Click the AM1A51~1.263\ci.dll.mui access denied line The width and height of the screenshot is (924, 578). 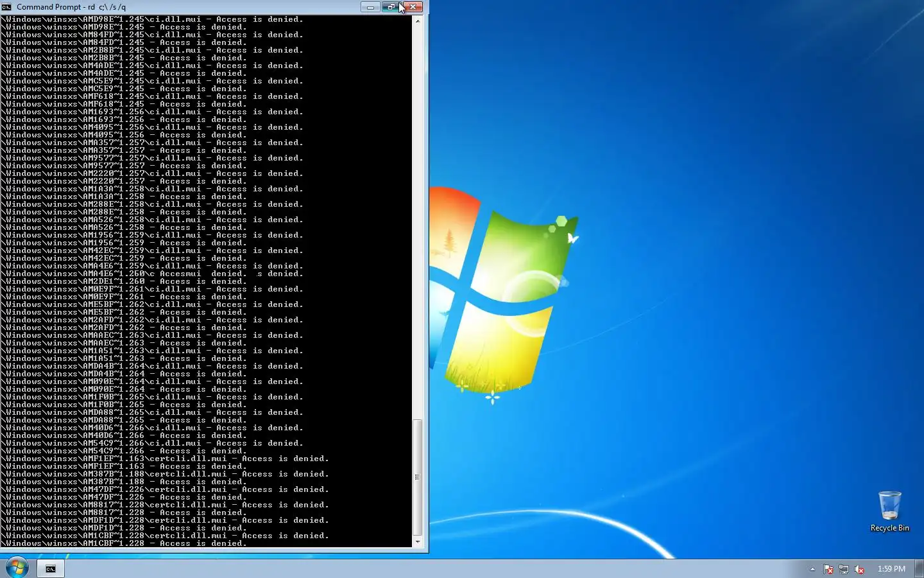click(152, 351)
